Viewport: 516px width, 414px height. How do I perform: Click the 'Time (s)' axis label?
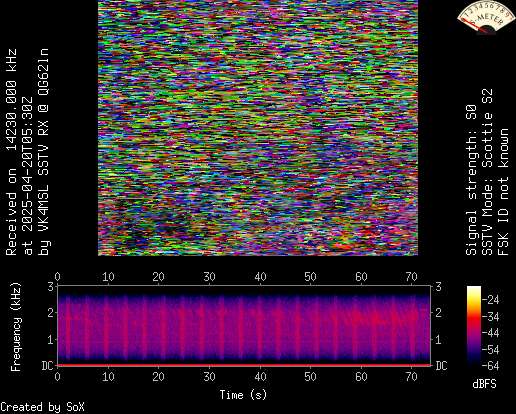tap(243, 395)
